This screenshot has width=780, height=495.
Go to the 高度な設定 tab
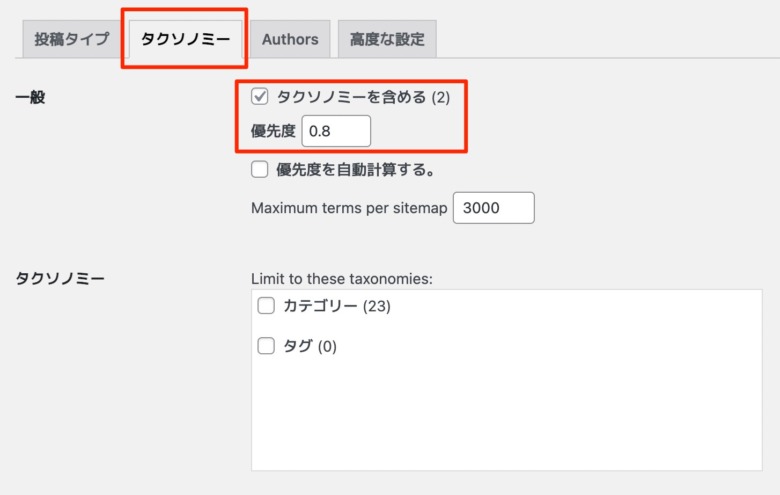pos(387,39)
